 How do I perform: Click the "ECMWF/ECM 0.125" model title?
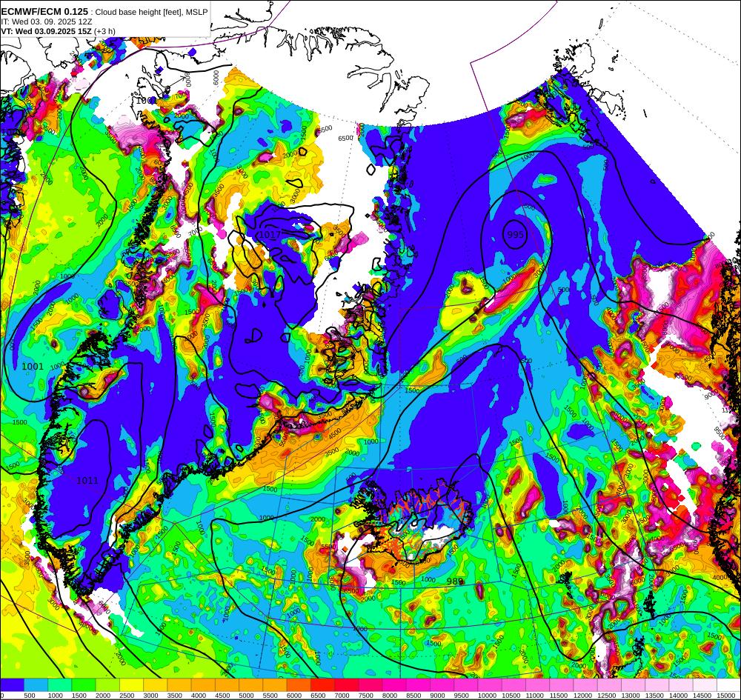point(44,11)
